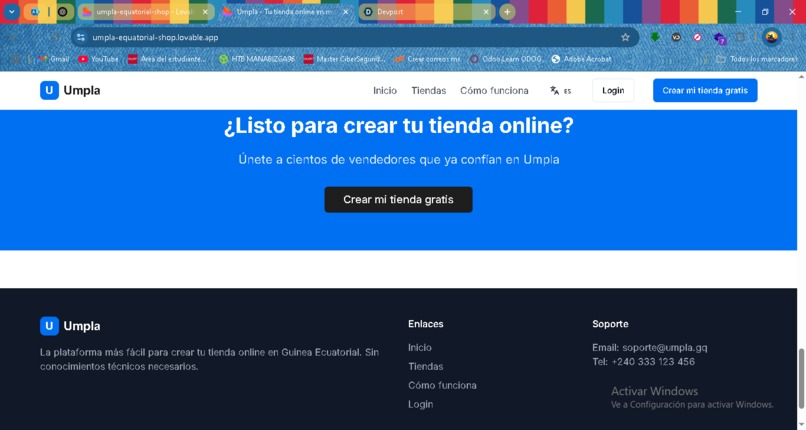Open the pink blocker extension icon
Viewport: 806px width, 430px height.
(697, 37)
